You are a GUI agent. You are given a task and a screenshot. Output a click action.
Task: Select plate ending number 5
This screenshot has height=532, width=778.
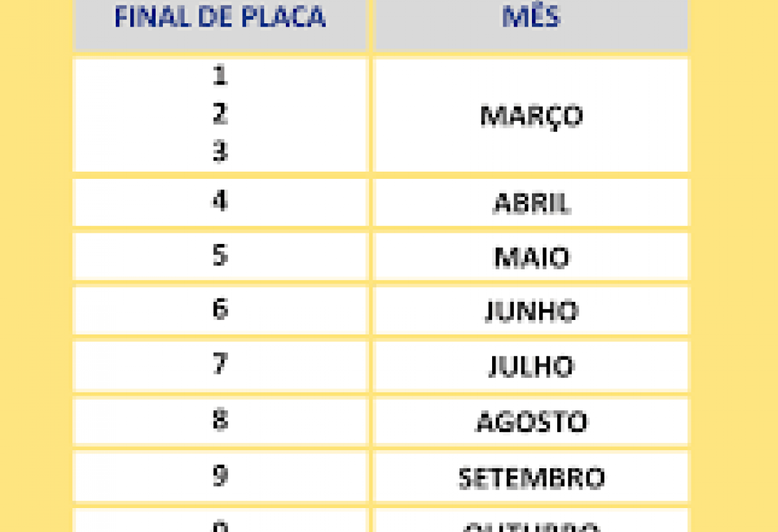click(220, 256)
